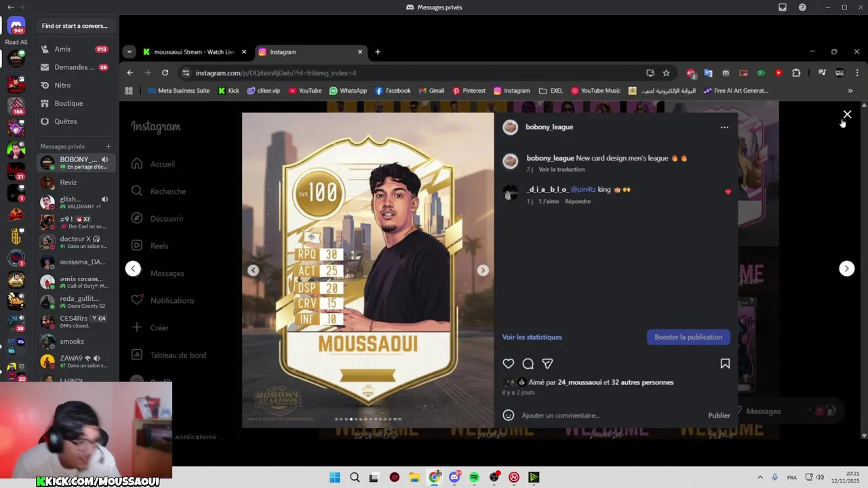Close the Instagram post overlay
Screen dimensions: 868x488
tap(847, 115)
